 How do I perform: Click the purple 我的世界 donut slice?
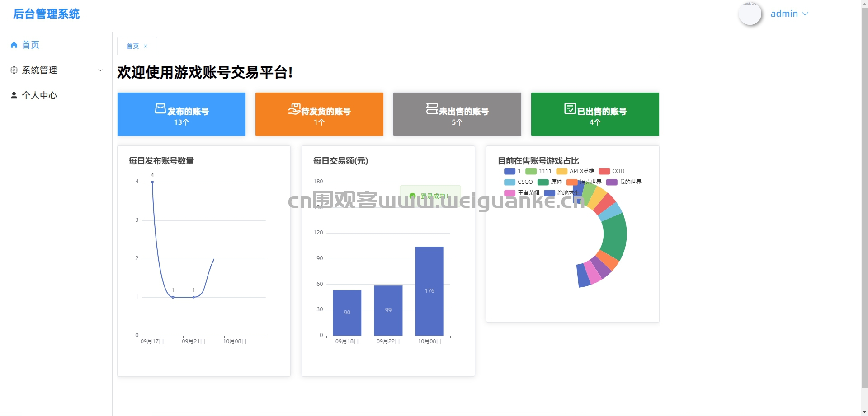pos(602,267)
